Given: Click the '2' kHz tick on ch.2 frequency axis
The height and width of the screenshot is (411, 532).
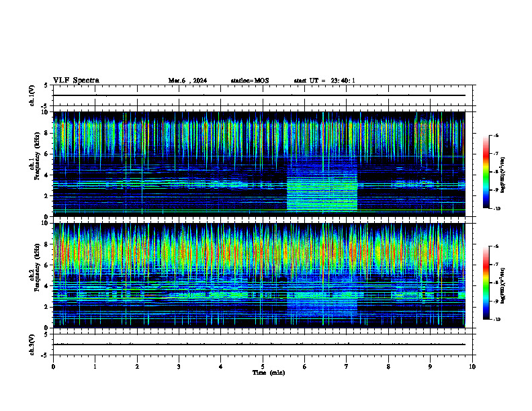Looking at the screenshot, I should pos(46,307).
